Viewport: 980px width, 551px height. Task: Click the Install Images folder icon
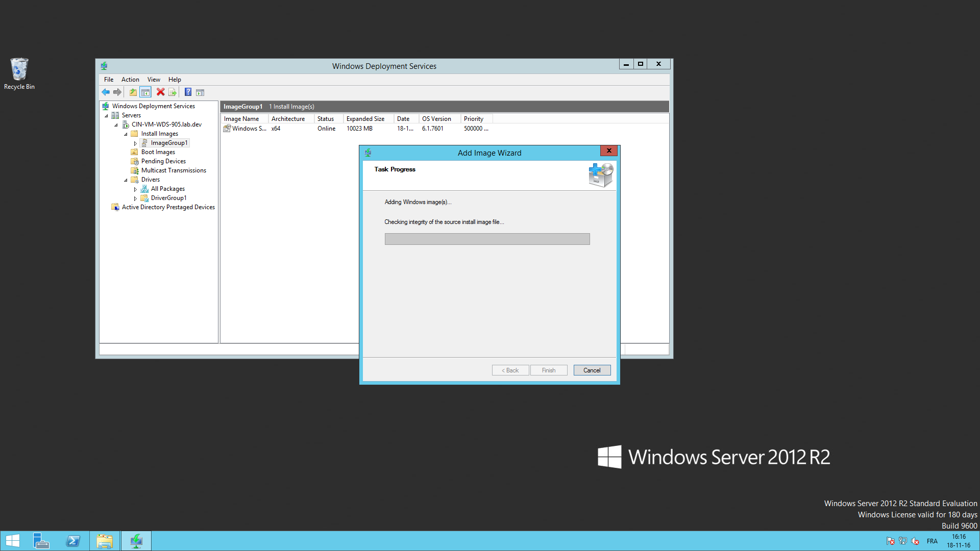(x=135, y=134)
